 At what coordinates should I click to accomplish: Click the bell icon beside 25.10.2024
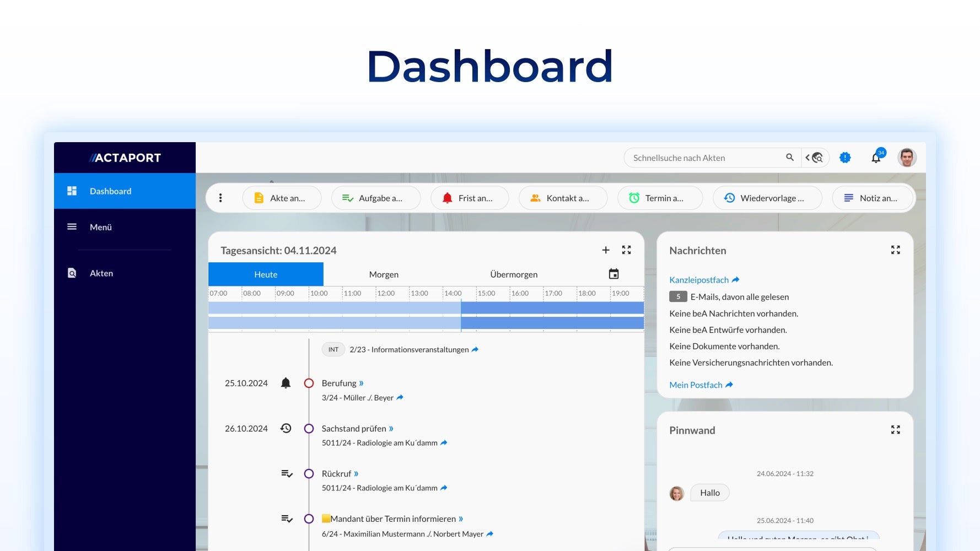coord(286,383)
